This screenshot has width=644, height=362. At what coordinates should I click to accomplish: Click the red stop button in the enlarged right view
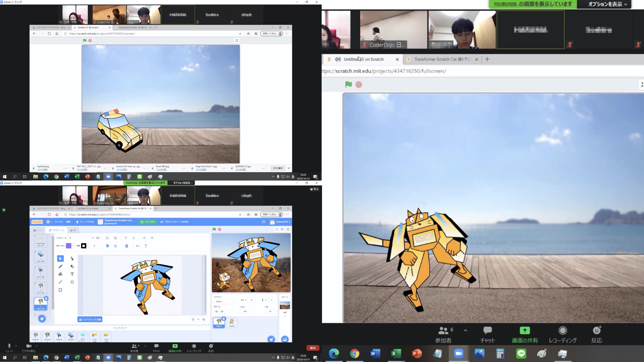click(359, 85)
